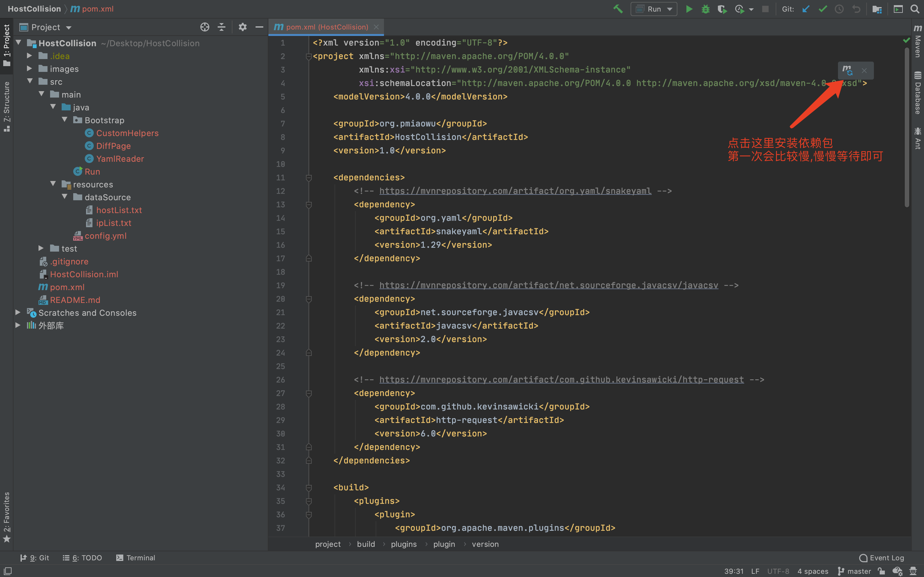924x577 pixels.
Task: Expand the images folder
Action: (x=30, y=69)
